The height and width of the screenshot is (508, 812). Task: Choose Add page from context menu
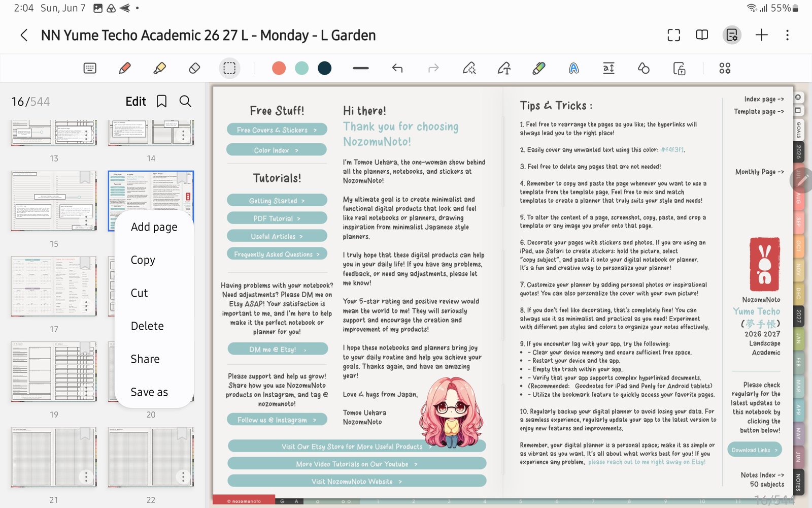(x=154, y=227)
